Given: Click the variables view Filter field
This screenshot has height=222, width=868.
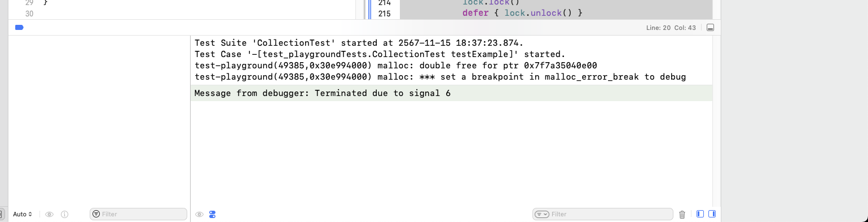Looking at the screenshot, I should click(138, 214).
